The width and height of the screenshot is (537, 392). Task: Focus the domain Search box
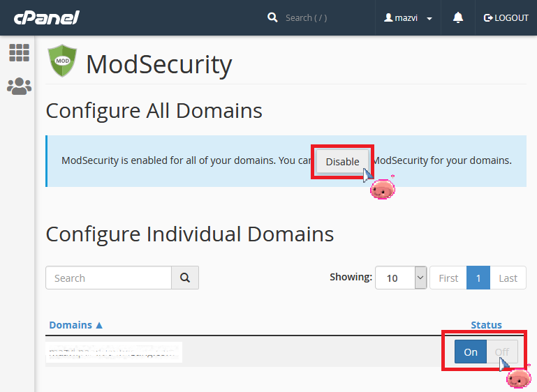[x=108, y=278]
